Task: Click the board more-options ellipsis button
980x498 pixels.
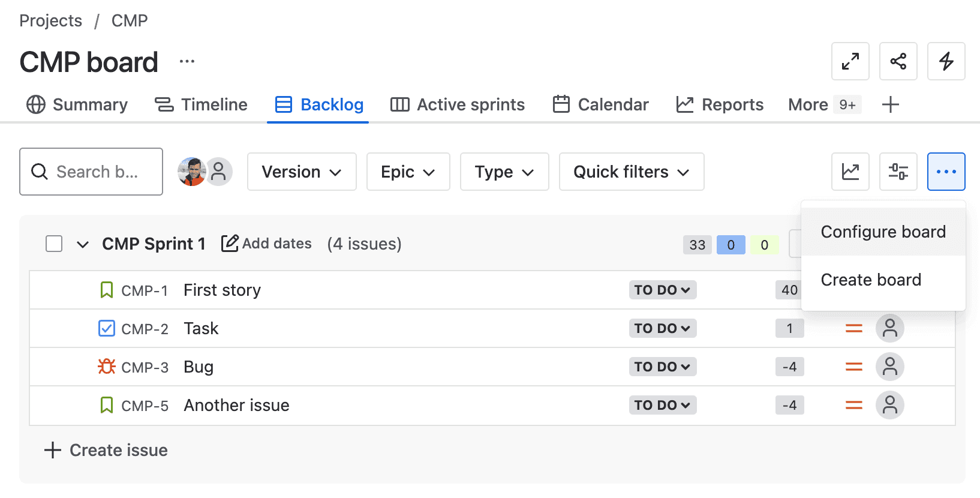Action: point(946,172)
